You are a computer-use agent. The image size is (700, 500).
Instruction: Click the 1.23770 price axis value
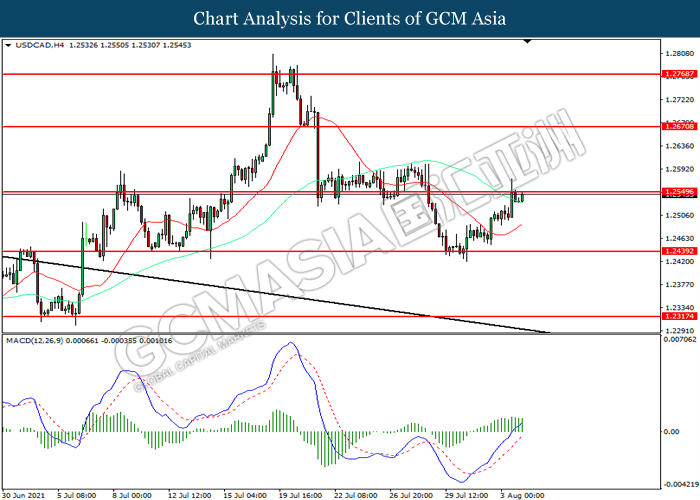679,284
